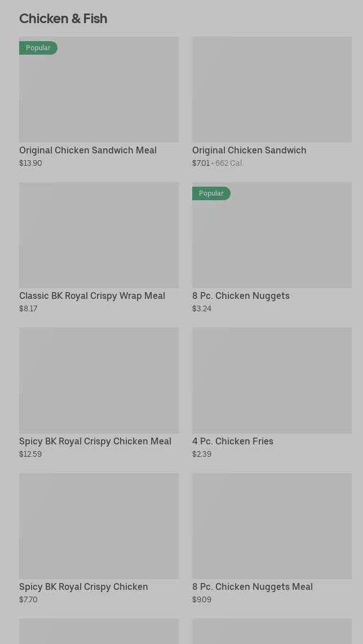This screenshot has width=363, height=644.
Task: Open Original Chicken Sandwich image
Action: pos(272,90)
